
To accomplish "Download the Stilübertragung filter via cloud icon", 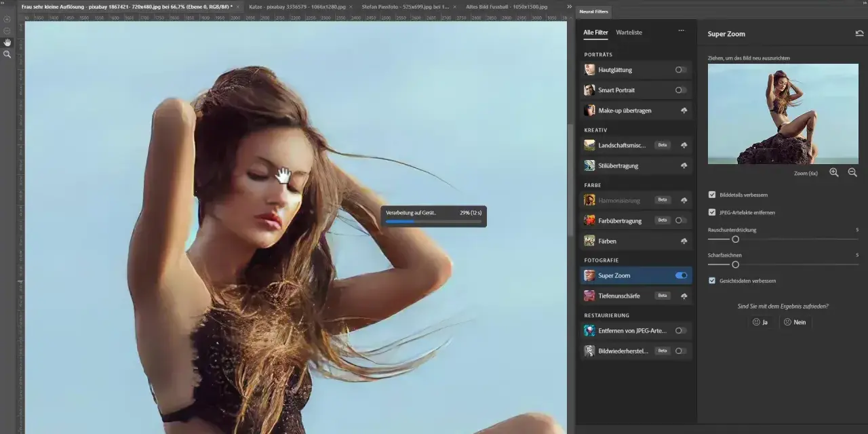I will [684, 165].
